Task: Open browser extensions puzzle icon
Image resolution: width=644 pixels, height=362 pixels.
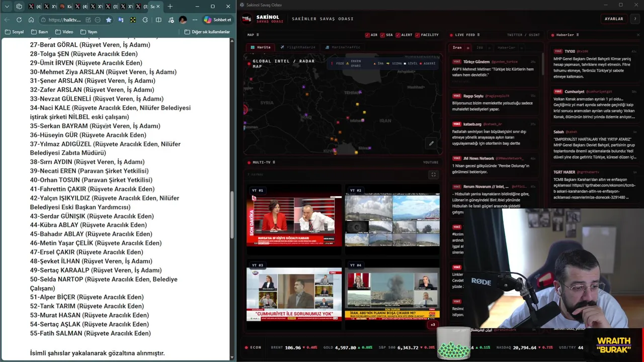Action: coord(145,20)
